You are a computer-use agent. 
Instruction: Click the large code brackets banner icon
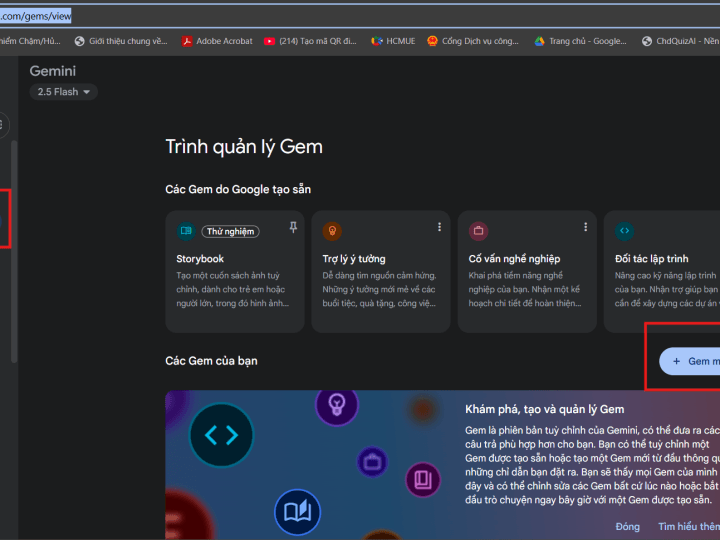pos(221,435)
